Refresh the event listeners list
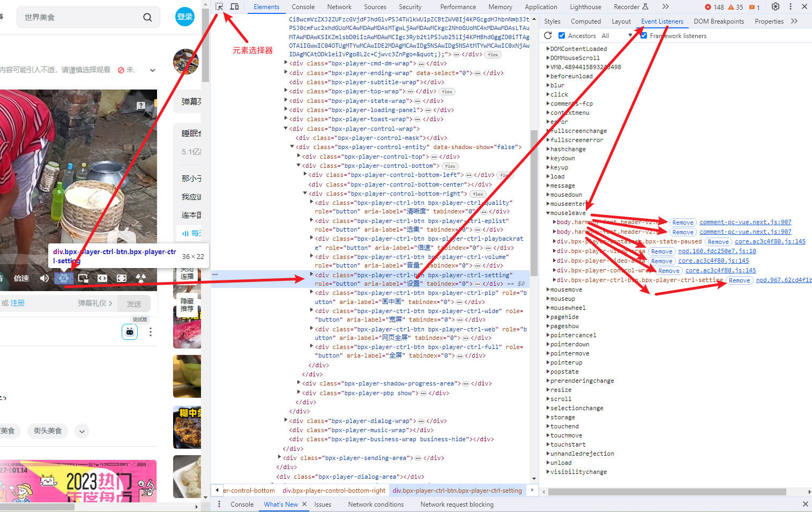The width and height of the screenshot is (812, 512). [548, 35]
